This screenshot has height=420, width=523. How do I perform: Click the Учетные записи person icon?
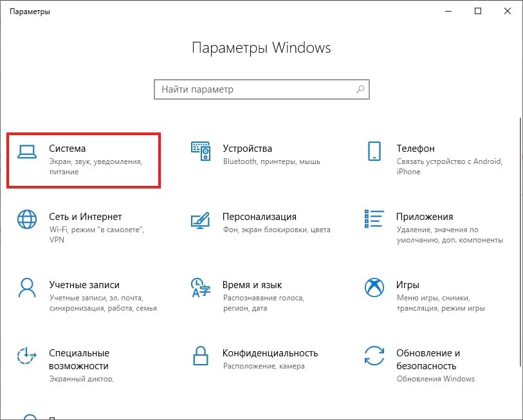pyautogui.click(x=27, y=288)
